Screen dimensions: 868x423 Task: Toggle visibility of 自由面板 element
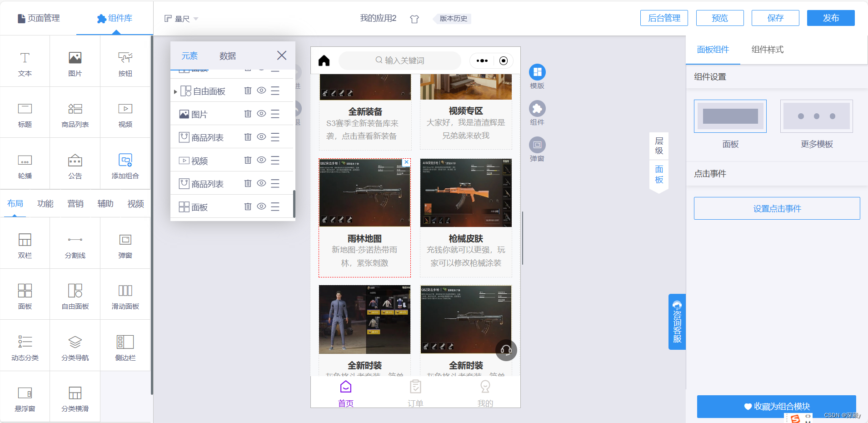point(261,91)
